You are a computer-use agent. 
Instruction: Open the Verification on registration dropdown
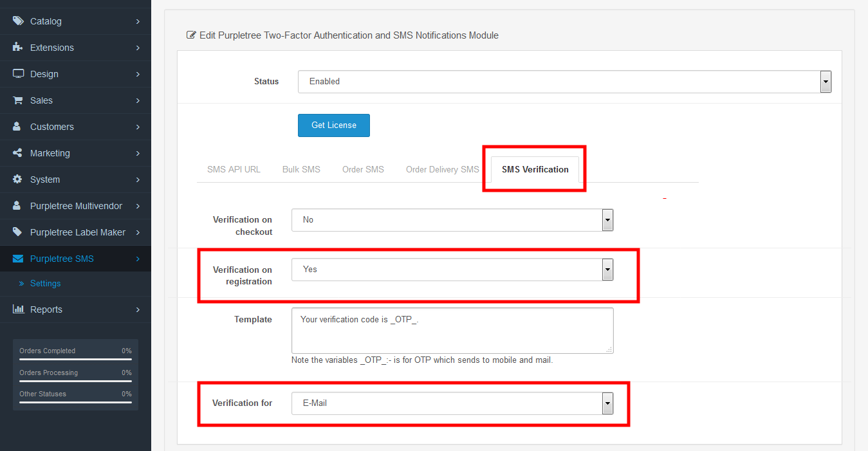click(x=452, y=270)
